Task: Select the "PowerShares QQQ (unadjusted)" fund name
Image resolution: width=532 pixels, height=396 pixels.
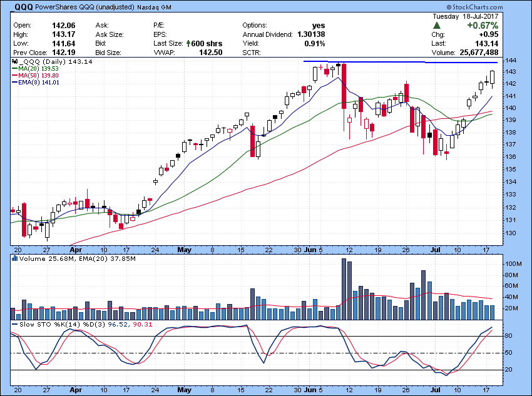Action: [x=85, y=7]
